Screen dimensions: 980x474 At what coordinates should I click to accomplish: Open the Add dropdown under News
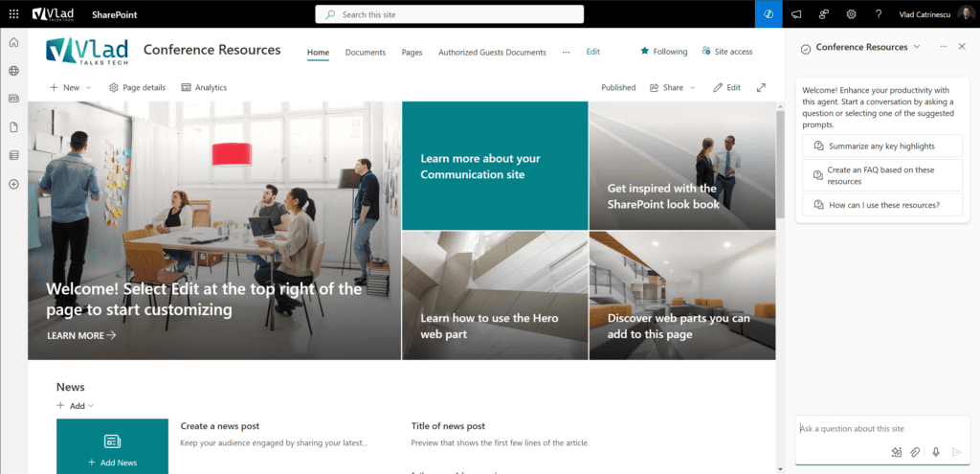(x=76, y=406)
